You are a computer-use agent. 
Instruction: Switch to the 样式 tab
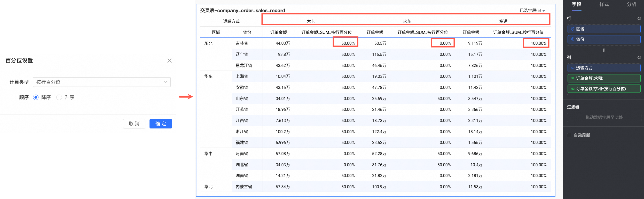pyautogui.click(x=604, y=4)
